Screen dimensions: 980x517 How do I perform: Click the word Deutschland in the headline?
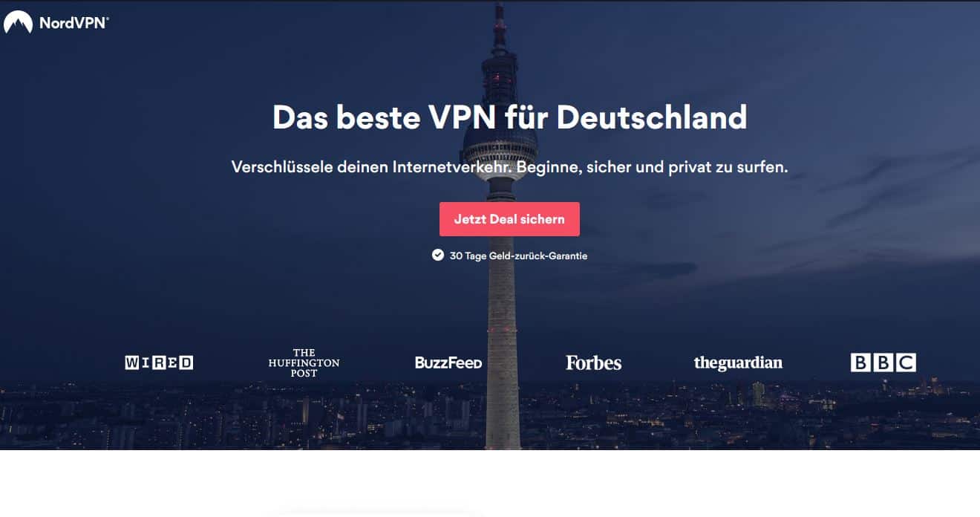coord(651,117)
